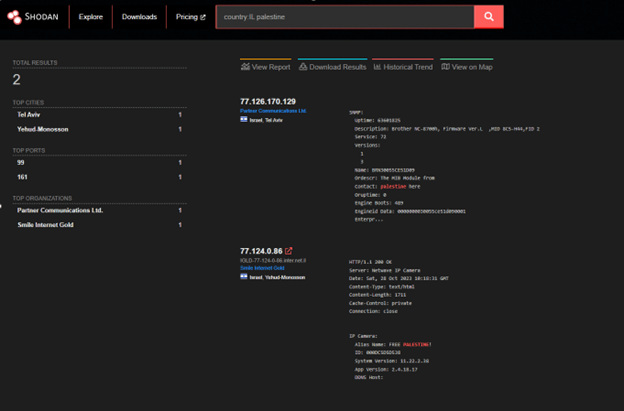
Task: Open View on Map
Action: 467,67
